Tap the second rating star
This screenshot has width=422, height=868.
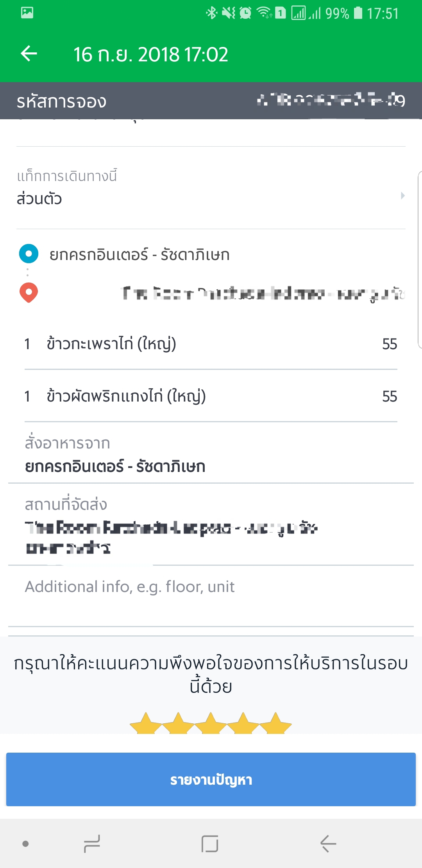pos(178,724)
